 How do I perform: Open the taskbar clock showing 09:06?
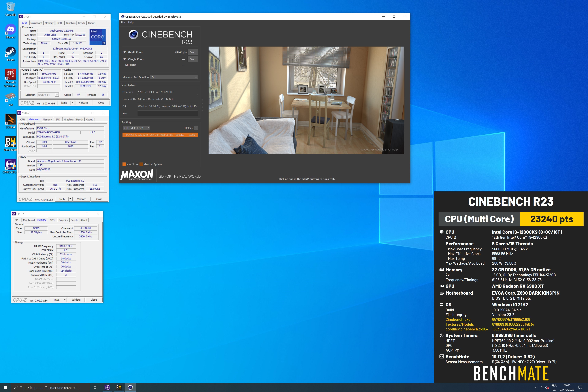[x=567, y=388]
